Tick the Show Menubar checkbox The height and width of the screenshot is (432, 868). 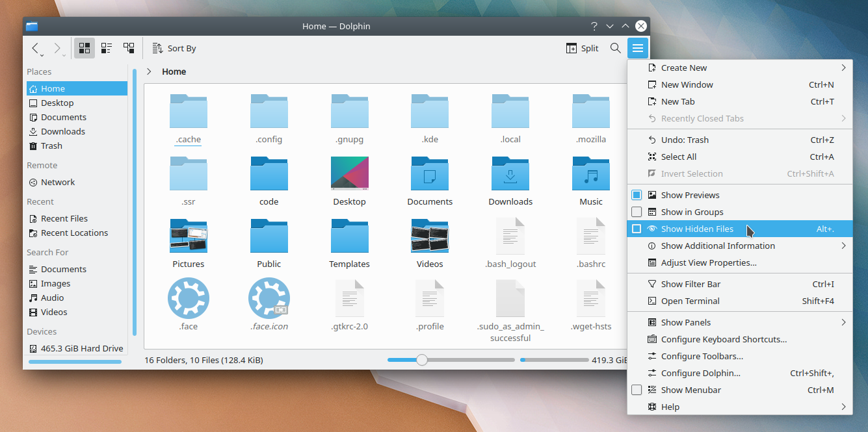tap(637, 390)
